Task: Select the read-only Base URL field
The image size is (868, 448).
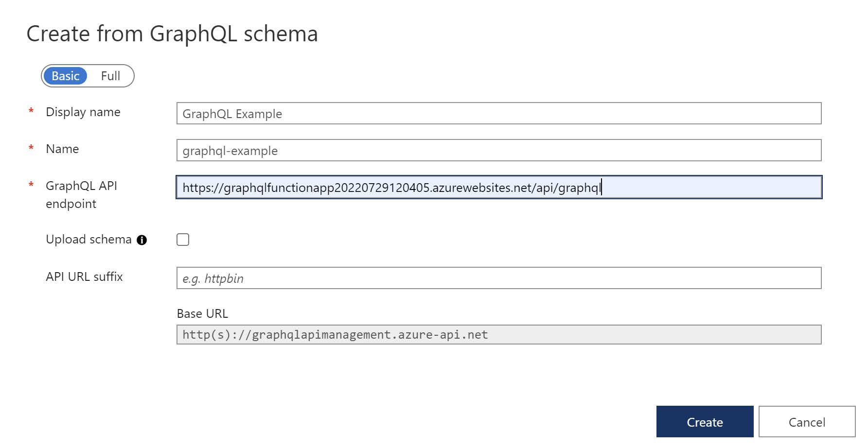Action: [499, 334]
